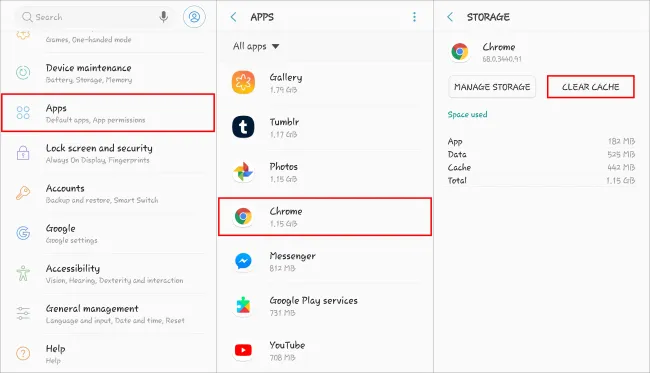Tap the Device maintenance circular icon
650x373 pixels.
[x=23, y=73]
